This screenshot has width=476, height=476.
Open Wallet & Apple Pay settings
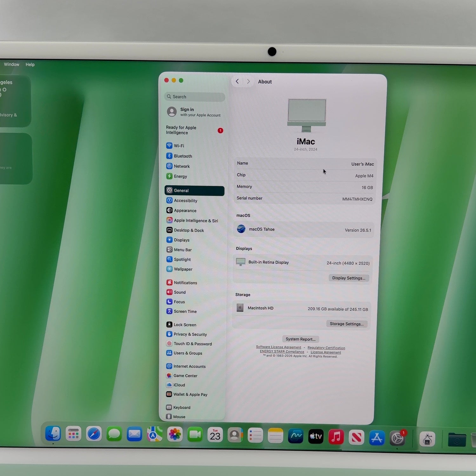(187, 394)
